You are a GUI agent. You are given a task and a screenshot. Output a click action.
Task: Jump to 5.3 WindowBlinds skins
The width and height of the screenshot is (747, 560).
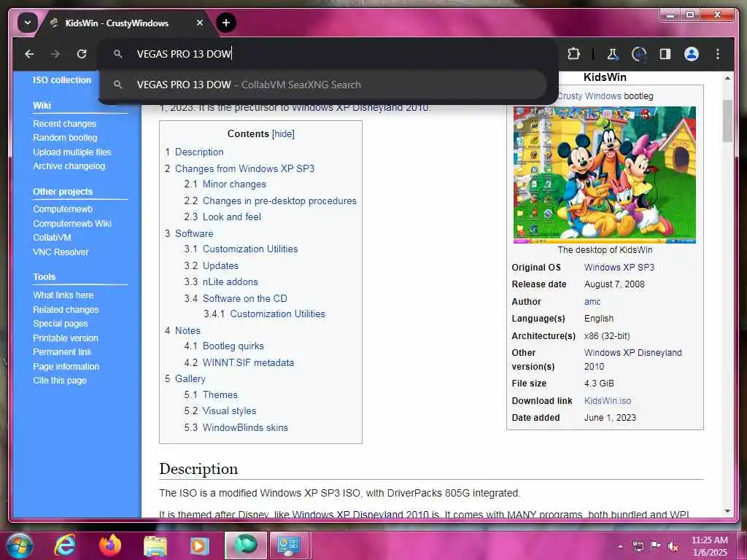pos(245,427)
